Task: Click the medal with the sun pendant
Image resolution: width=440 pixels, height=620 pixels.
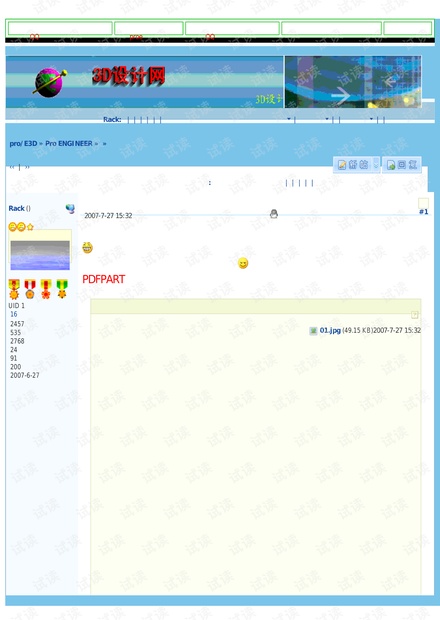Action: point(14,289)
